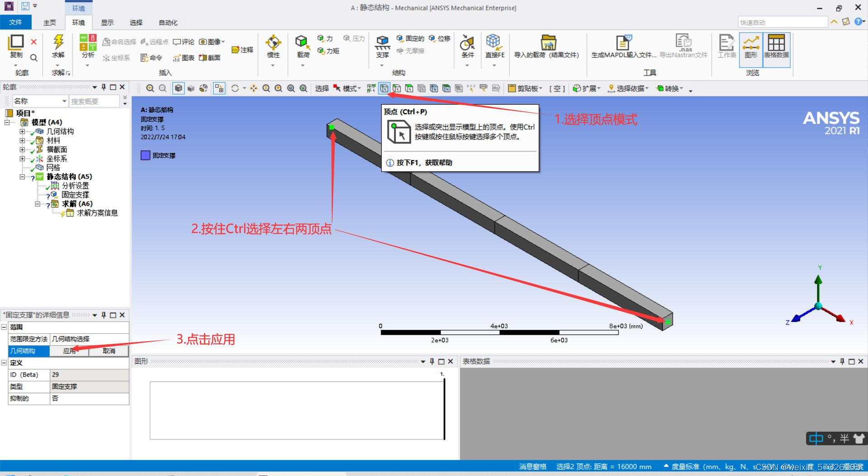Open the 剪贴板 clipboard dropdown
Screen dimensions: 868x476
(x=525, y=88)
